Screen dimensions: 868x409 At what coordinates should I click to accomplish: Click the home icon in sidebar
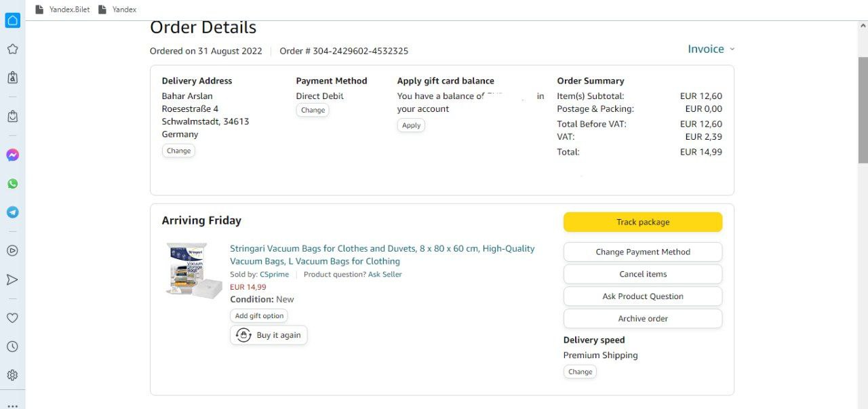[x=12, y=20]
